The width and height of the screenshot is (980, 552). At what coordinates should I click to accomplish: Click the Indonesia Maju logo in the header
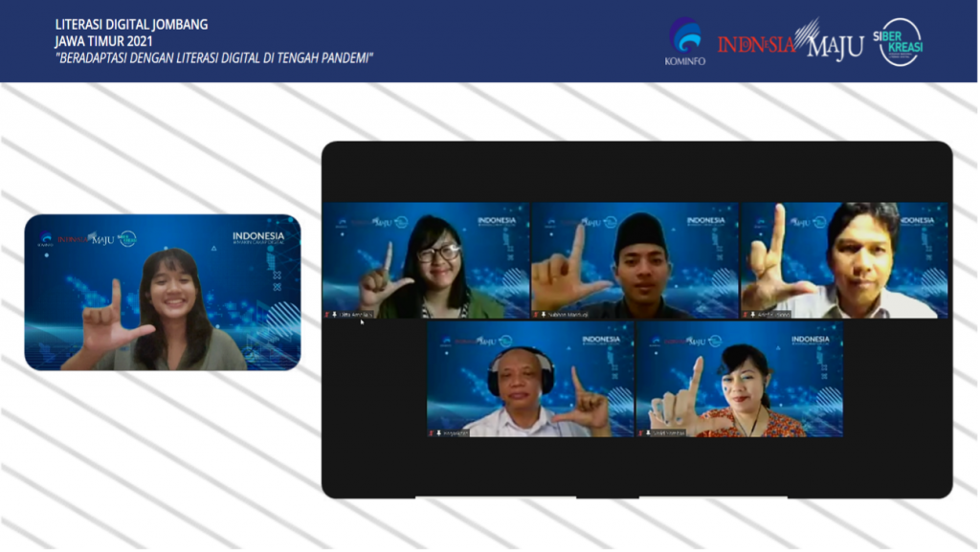[791, 42]
